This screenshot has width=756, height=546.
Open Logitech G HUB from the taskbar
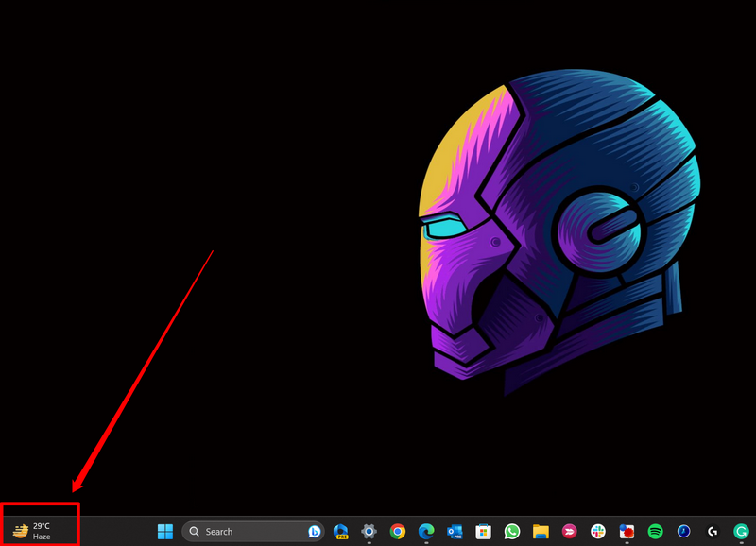[712, 532]
